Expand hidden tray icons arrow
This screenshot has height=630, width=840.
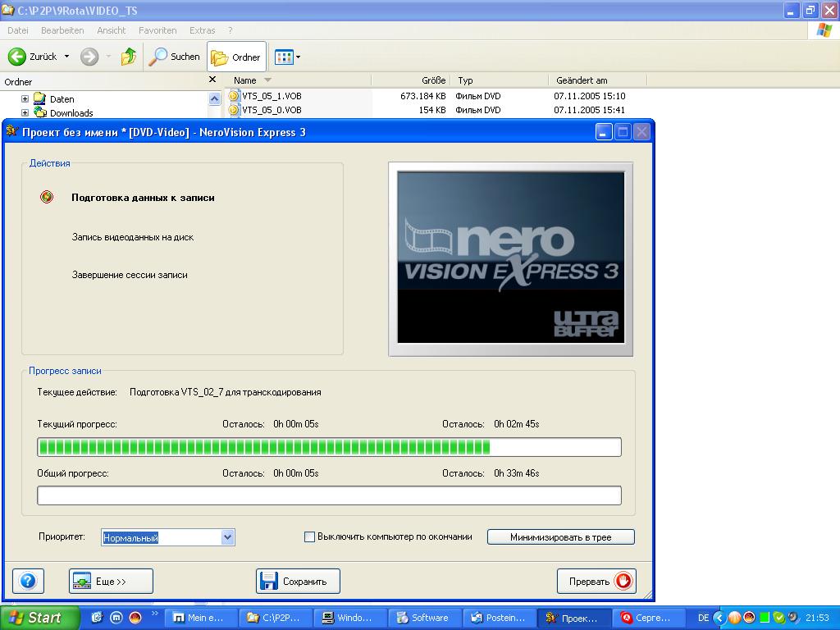click(x=719, y=618)
